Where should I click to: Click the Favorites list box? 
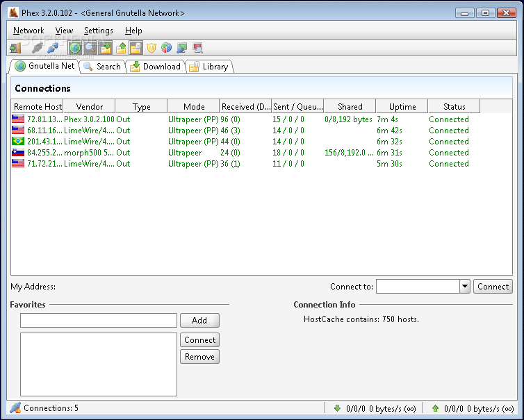[x=99, y=364]
